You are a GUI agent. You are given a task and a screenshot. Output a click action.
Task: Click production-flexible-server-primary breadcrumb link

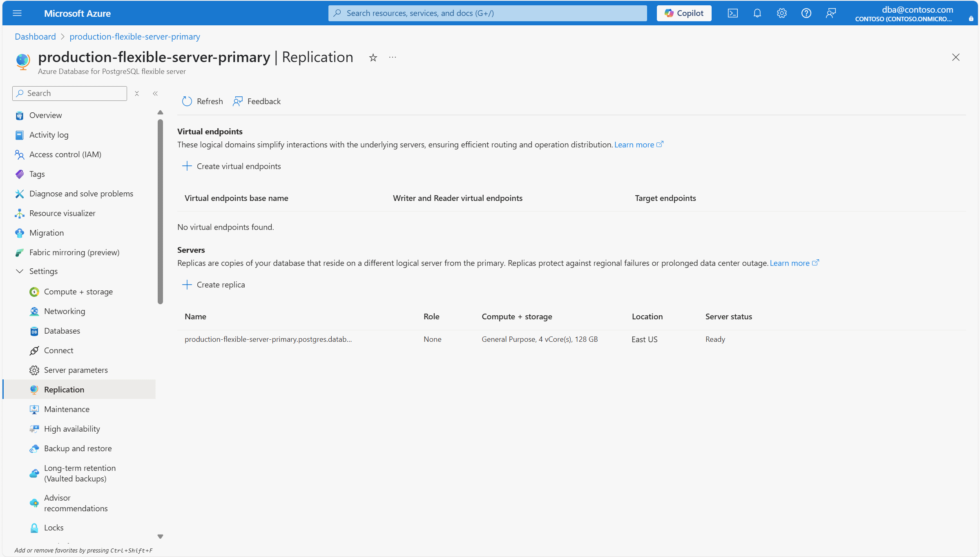tap(135, 36)
